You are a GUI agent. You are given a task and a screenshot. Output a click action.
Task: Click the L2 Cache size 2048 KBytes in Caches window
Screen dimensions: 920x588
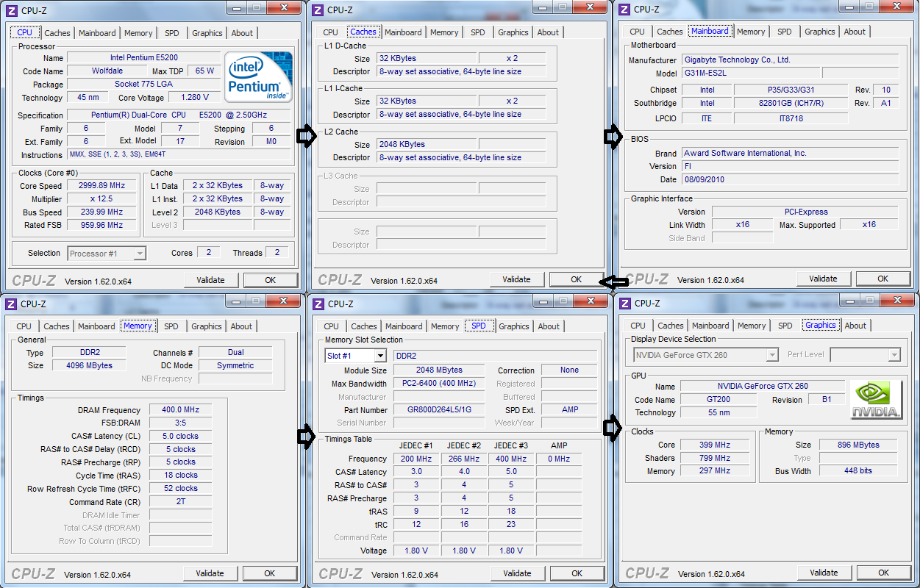pyautogui.click(x=427, y=145)
